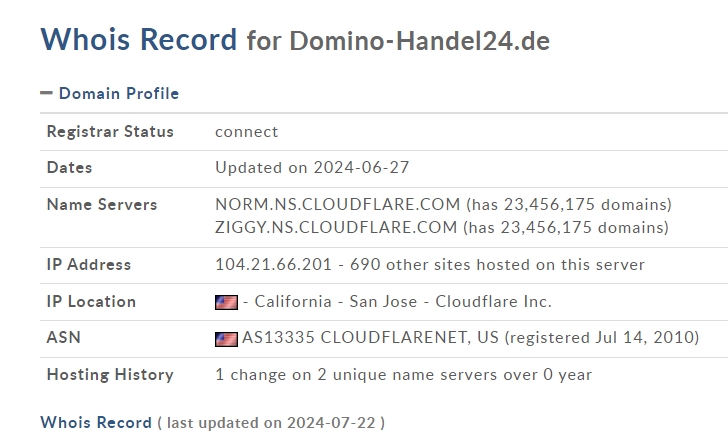The image size is (728, 440).
Task: Click the 'Name Servers' label
Action: tap(102, 205)
